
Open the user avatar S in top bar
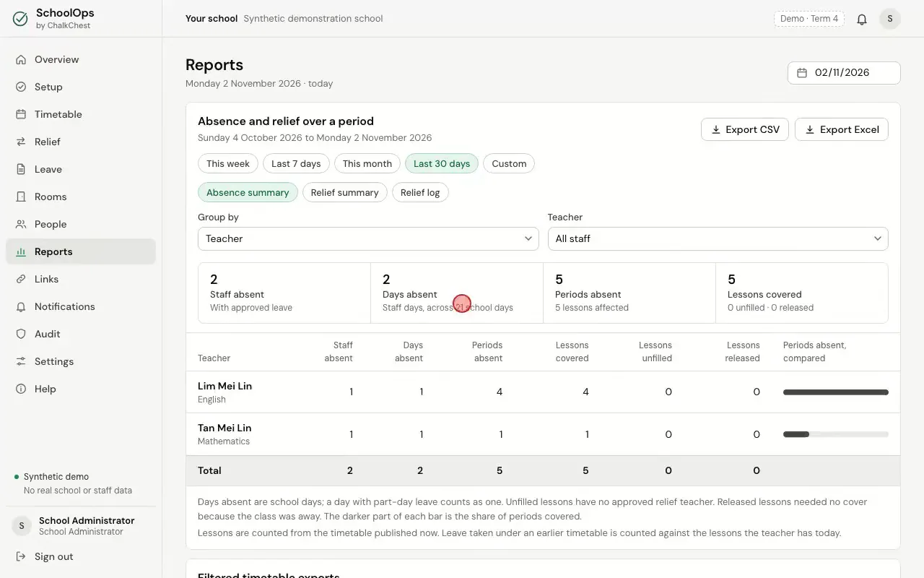click(x=890, y=19)
